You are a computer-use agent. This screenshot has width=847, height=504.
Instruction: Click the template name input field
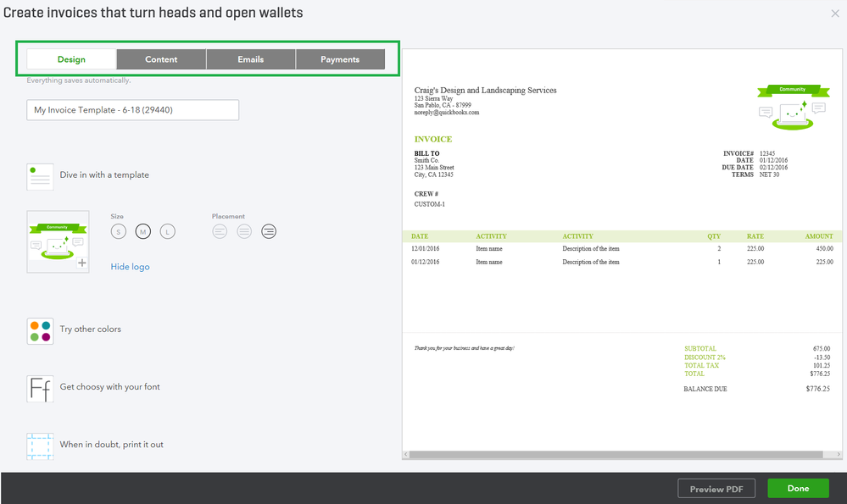click(132, 110)
